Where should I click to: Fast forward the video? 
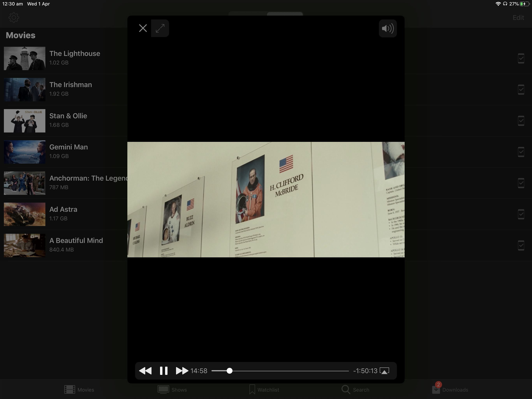pyautogui.click(x=182, y=371)
